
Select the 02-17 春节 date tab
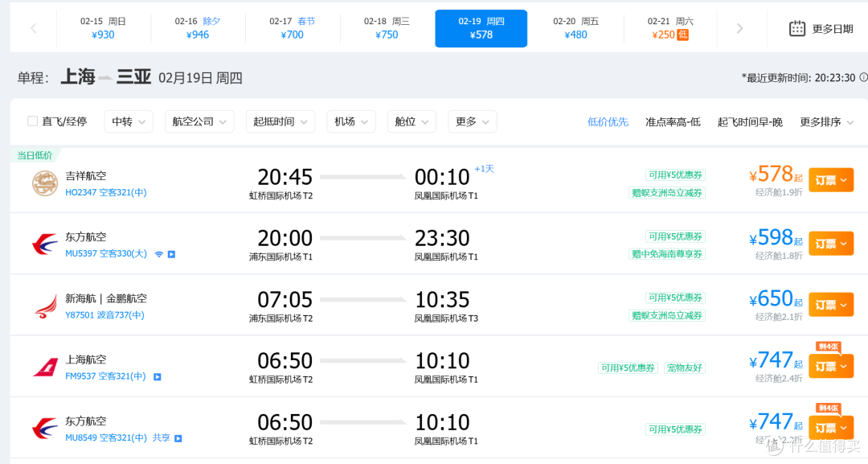point(293,28)
